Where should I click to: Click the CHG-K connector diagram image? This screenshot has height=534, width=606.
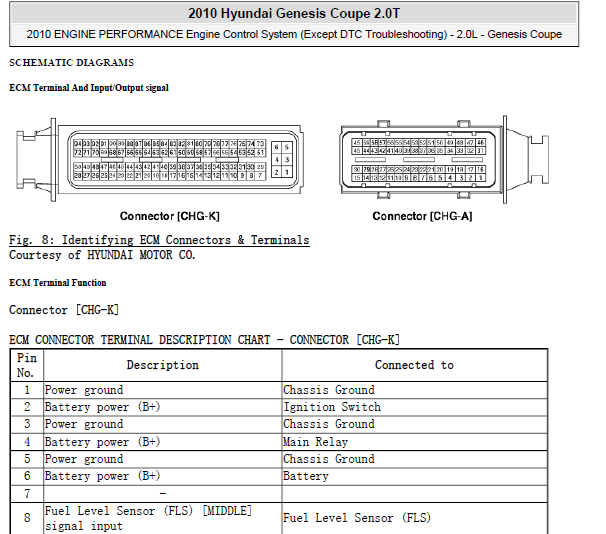coord(160,160)
